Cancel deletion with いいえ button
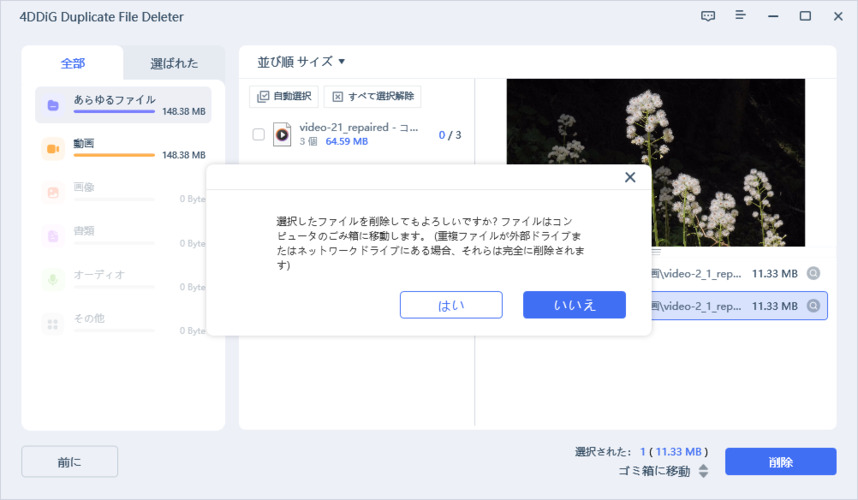This screenshot has width=858, height=500. 574,305
